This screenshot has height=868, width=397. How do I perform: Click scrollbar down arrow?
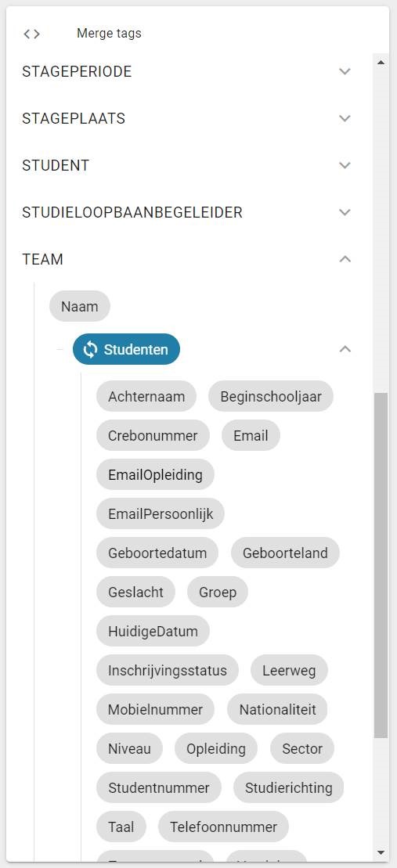click(381, 852)
